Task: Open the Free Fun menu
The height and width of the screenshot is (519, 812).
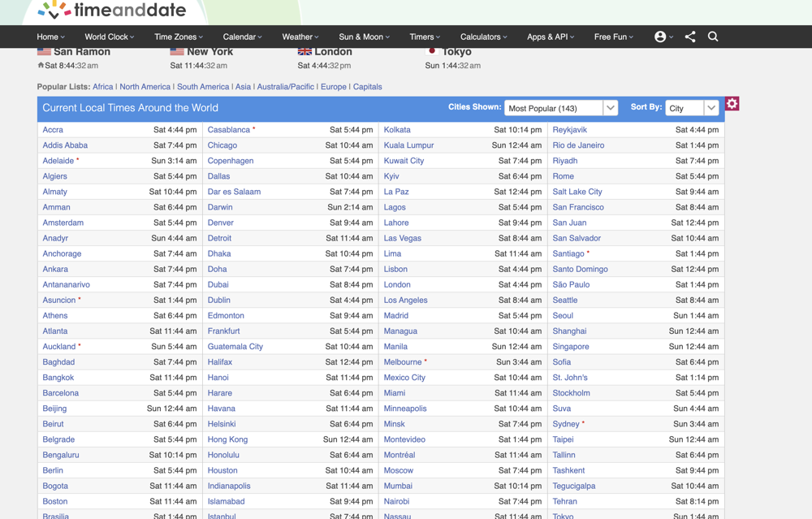Action: 614,37
